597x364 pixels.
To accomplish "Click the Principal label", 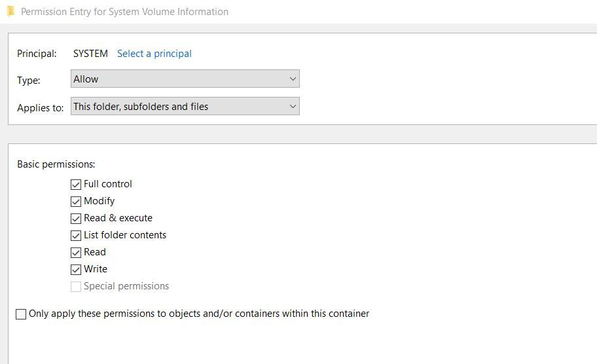I will coord(37,54).
